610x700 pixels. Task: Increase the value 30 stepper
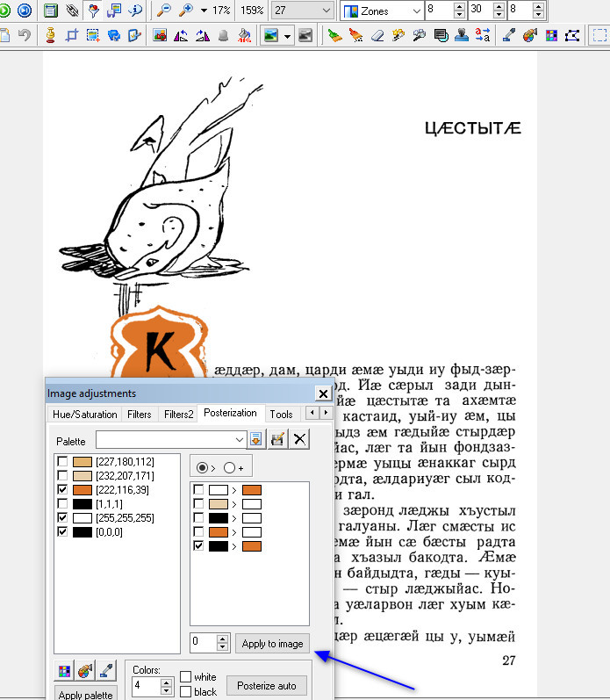point(499,7)
